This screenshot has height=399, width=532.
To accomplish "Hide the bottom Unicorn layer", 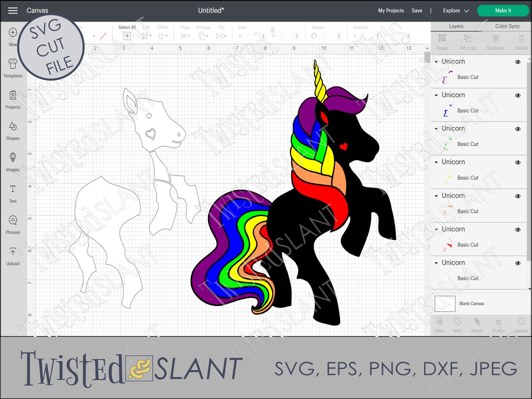I will coord(518,263).
